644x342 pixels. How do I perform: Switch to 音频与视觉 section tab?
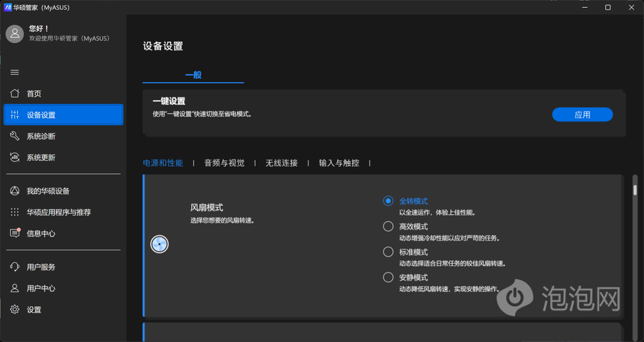(224, 163)
